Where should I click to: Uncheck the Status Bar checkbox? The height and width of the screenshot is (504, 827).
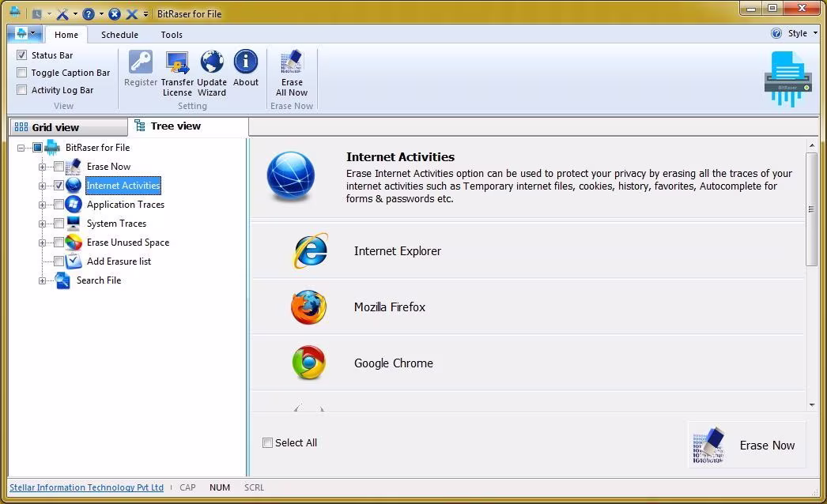click(21, 55)
